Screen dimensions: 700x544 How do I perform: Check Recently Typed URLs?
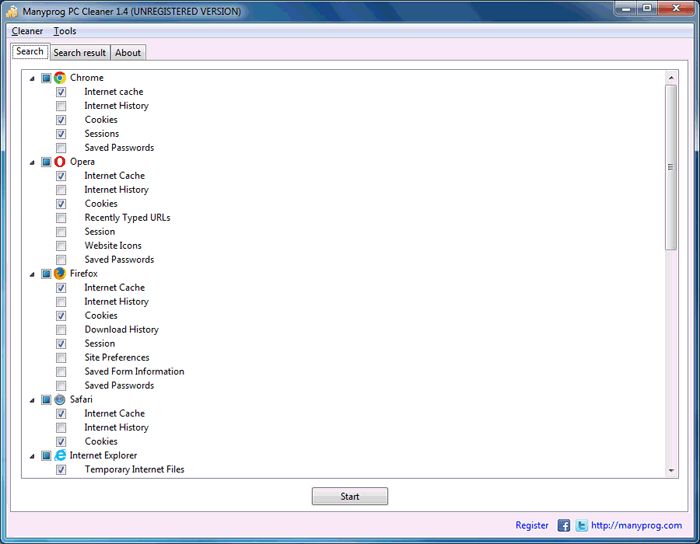click(61, 218)
